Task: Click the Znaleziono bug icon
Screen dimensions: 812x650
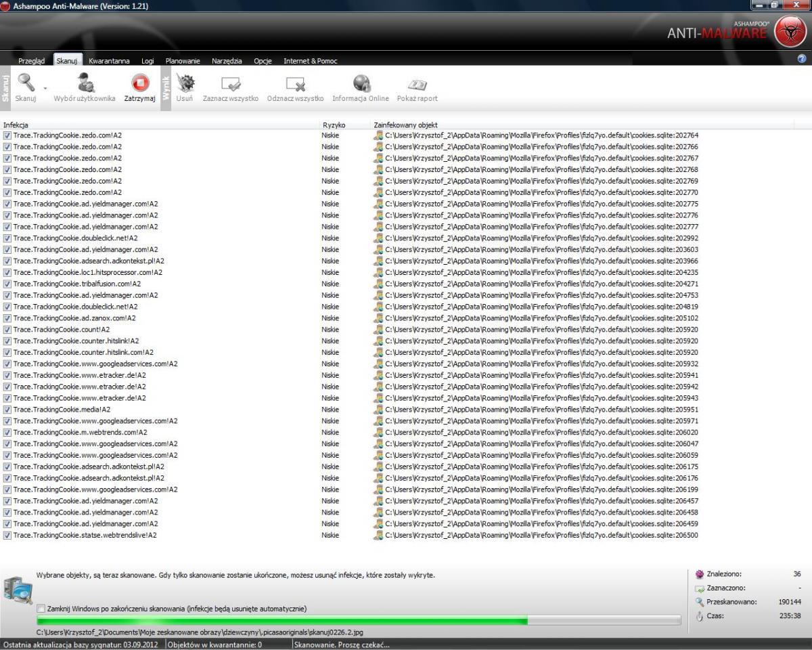Action: 700,574
